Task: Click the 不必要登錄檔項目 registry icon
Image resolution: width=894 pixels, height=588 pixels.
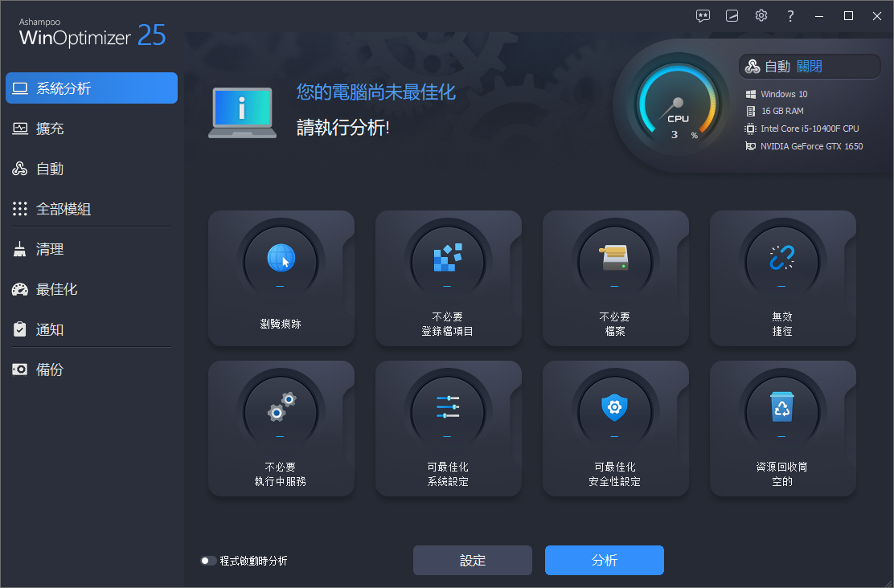Action: coord(448,259)
